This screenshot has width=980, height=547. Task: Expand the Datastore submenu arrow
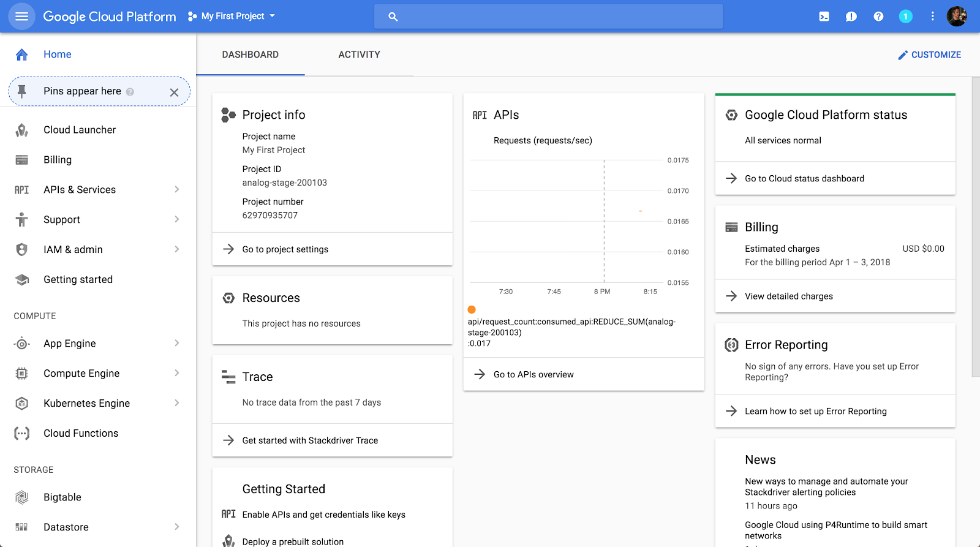point(176,527)
